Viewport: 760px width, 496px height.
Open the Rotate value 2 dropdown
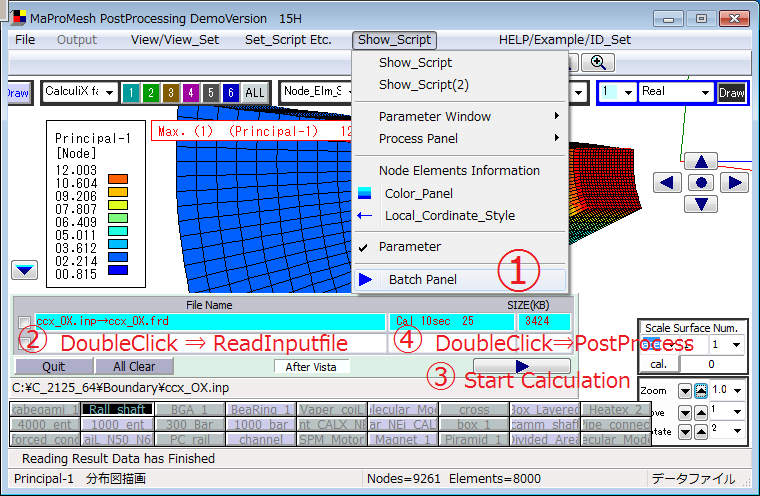pyautogui.click(x=738, y=430)
